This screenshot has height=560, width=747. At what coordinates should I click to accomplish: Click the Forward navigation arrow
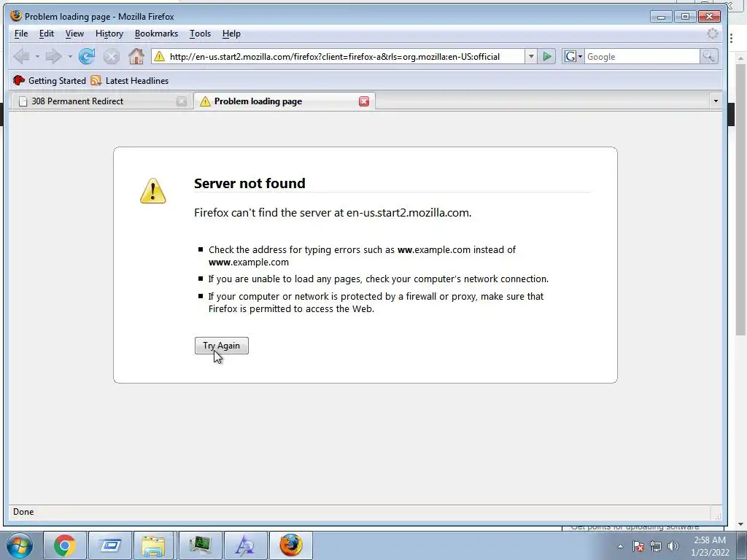pyautogui.click(x=53, y=56)
